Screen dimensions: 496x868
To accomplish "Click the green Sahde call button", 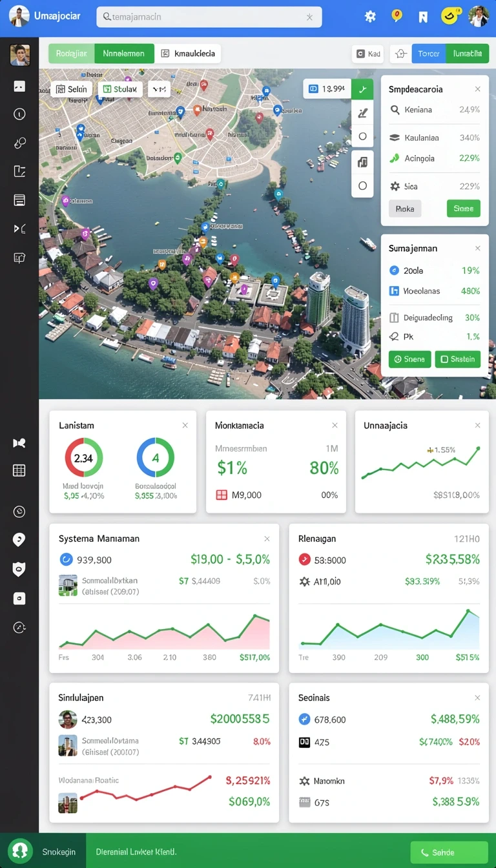I will [x=449, y=852].
